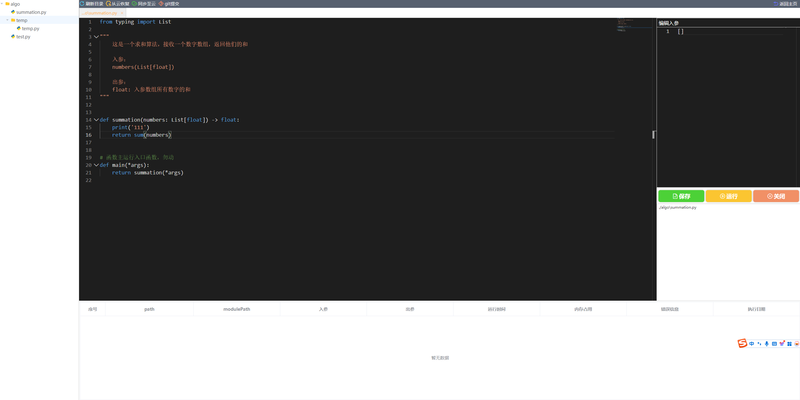800x400 pixels.
Task: Click the Sogou skin shirt icon
Action: click(782, 343)
